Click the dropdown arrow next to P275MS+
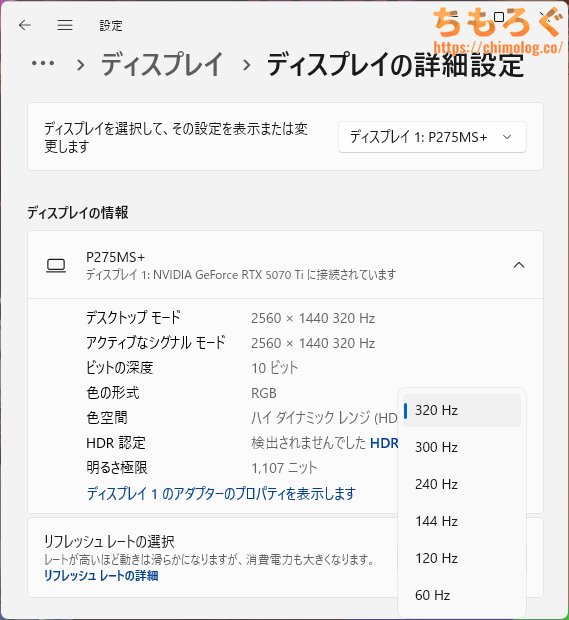Viewport: 569px width, 620px height. 507,137
